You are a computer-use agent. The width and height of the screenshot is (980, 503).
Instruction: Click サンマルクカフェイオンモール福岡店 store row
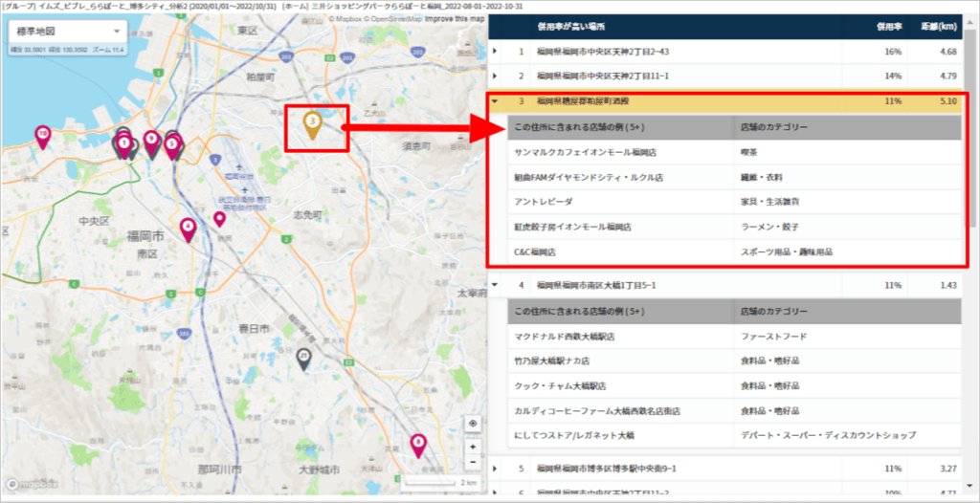pyautogui.click(x=734, y=152)
